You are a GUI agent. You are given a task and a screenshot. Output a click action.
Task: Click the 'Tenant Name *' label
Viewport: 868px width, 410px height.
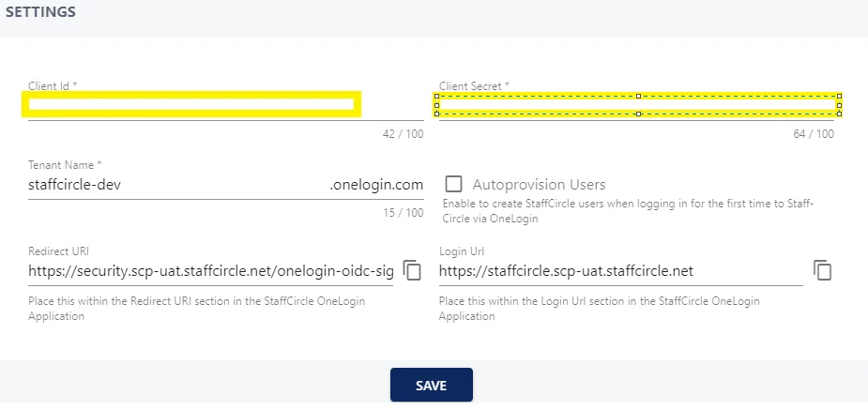pyautogui.click(x=66, y=165)
